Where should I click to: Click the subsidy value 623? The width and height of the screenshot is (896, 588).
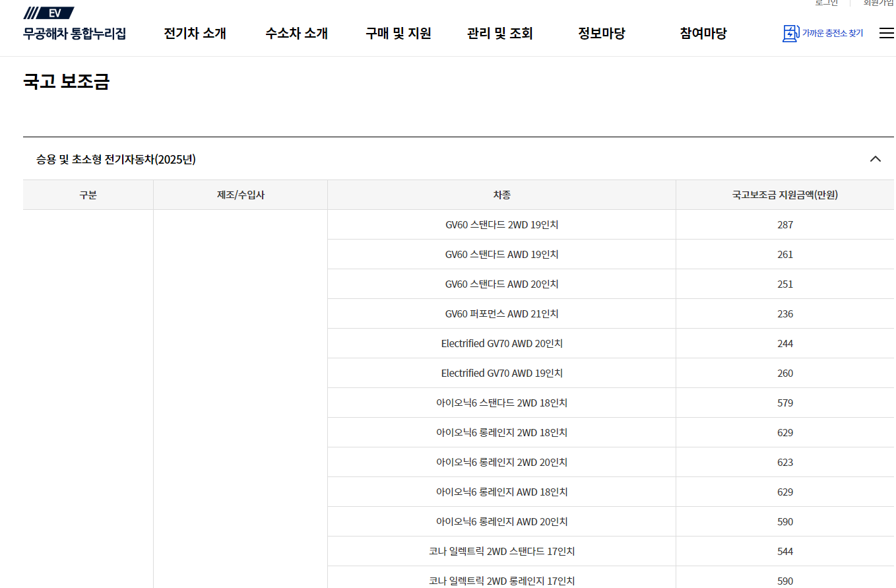point(785,462)
